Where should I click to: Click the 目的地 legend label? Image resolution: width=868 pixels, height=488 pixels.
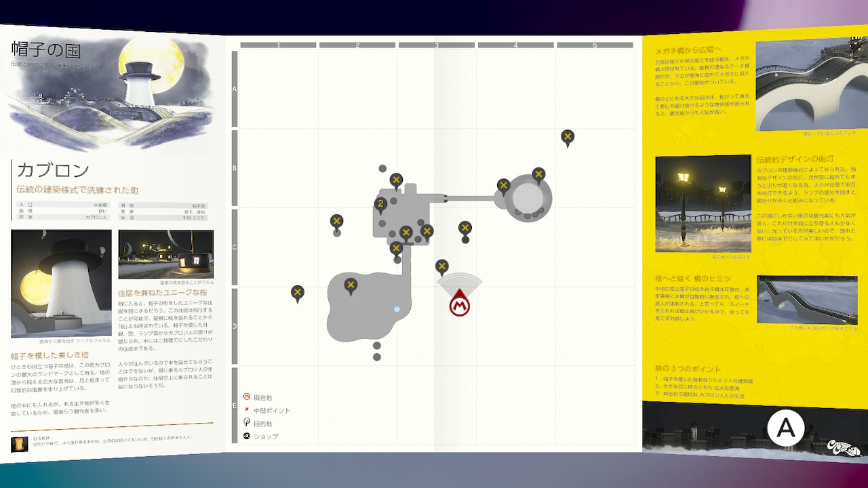click(x=262, y=423)
